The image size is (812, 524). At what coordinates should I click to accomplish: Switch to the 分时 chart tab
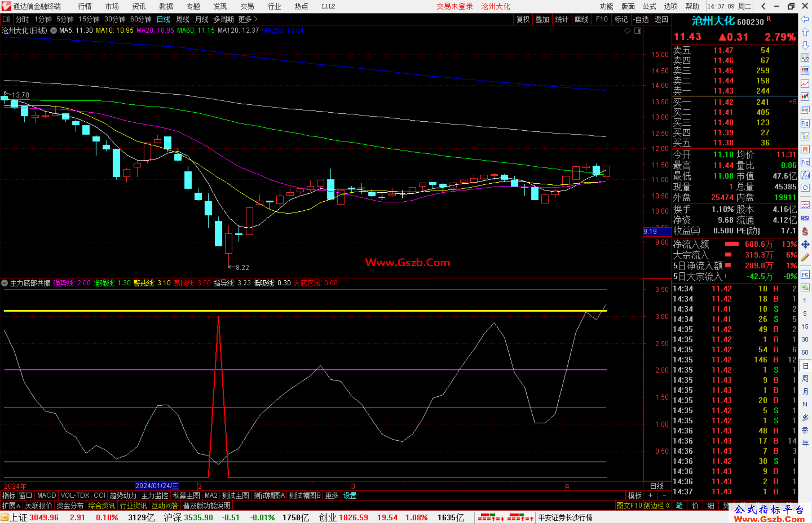(x=22, y=19)
